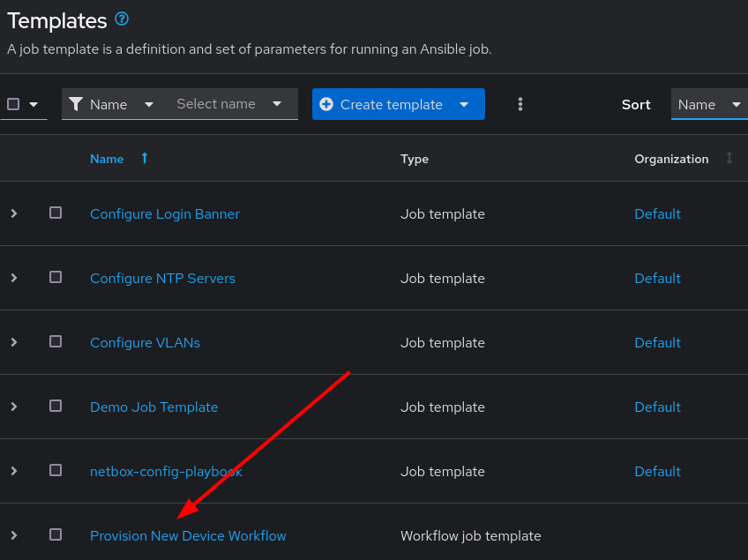Open Default organization for Configure NTP Servers
Viewport: 748px width, 560px height.
(657, 279)
